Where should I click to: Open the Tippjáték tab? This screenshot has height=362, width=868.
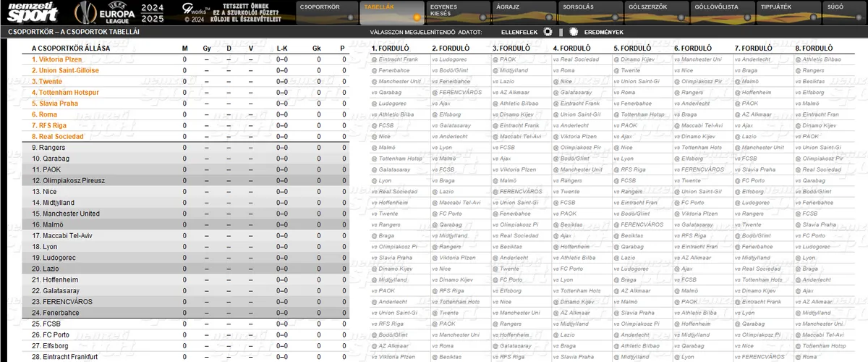[x=789, y=12]
